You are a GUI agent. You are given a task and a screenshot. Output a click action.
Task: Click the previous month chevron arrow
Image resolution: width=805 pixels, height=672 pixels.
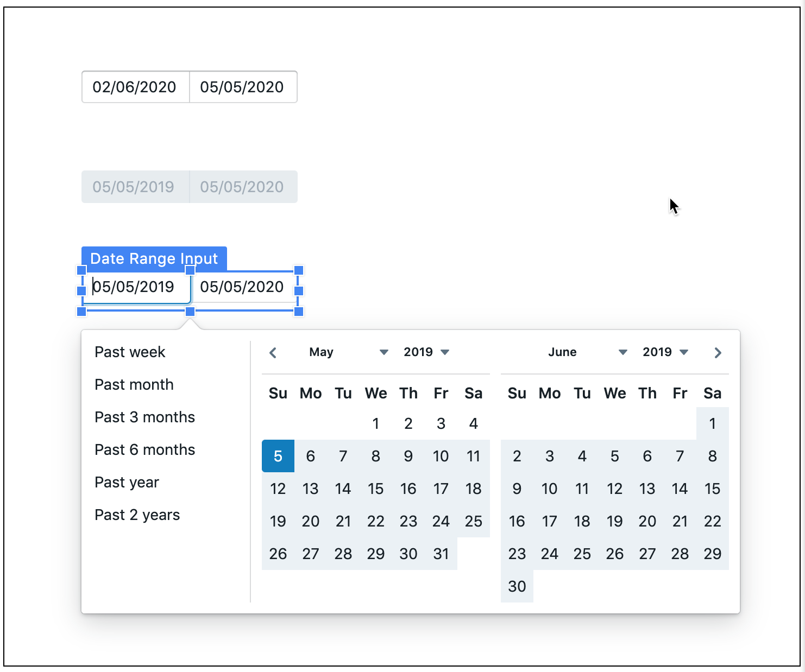tap(273, 352)
